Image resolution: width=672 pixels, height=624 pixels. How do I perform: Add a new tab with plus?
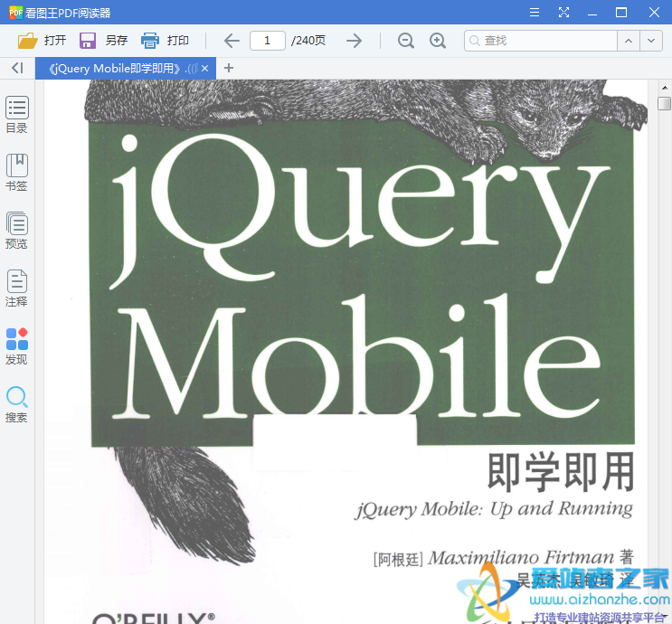229,68
